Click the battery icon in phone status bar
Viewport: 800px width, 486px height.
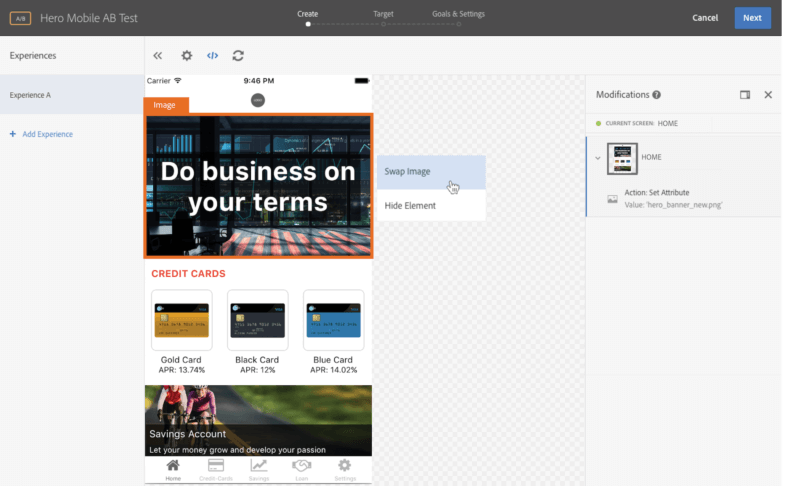pos(362,81)
